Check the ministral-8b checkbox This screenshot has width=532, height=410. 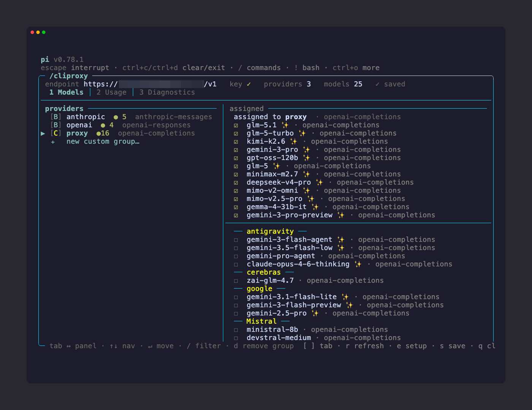pyautogui.click(x=236, y=330)
